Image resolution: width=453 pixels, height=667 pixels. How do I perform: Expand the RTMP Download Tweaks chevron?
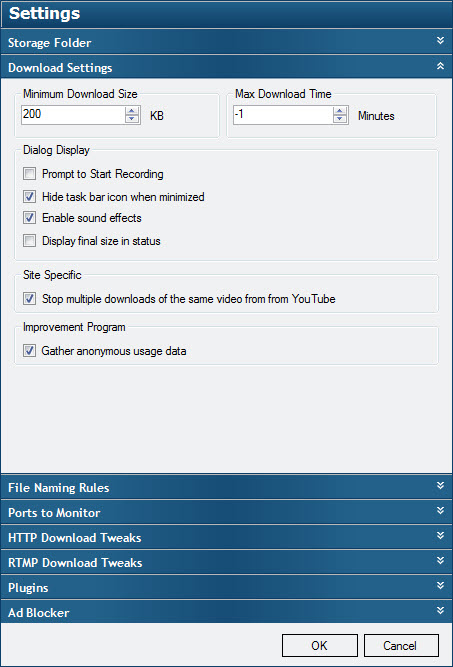pyautogui.click(x=440, y=560)
